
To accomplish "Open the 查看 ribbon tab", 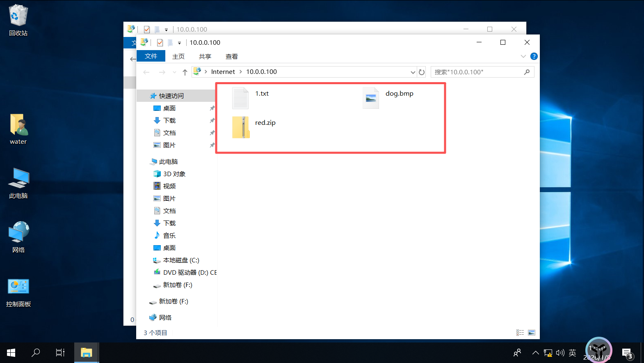I will tap(232, 56).
